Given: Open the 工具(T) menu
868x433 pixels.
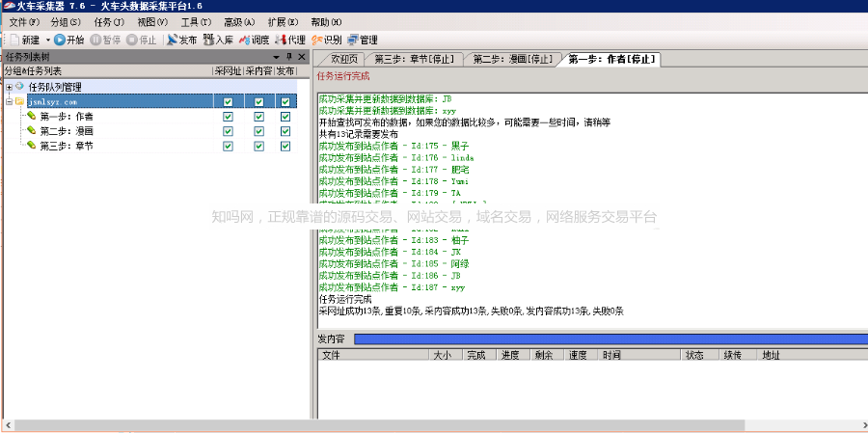Looking at the screenshot, I should 196,22.
